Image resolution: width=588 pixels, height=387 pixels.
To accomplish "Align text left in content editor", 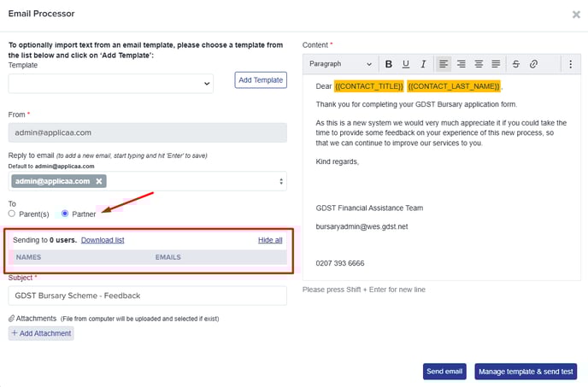I will click(x=444, y=64).
